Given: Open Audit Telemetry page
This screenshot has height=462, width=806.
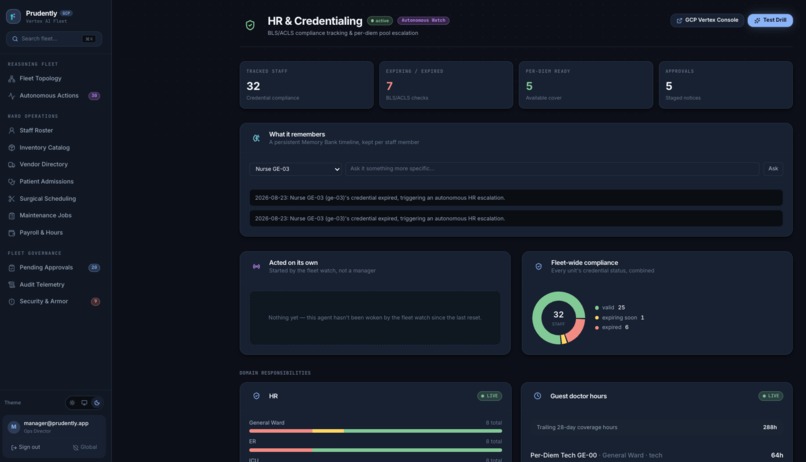Looking at the screenshot, I should (x=54, y=285).
